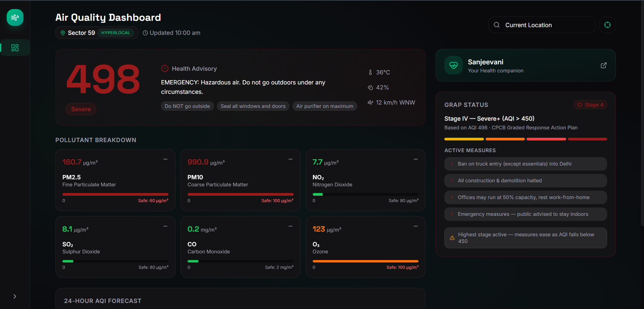Expand the Offices may run at 50% capacity measure

pyautogui.click(x=526, y=197)
